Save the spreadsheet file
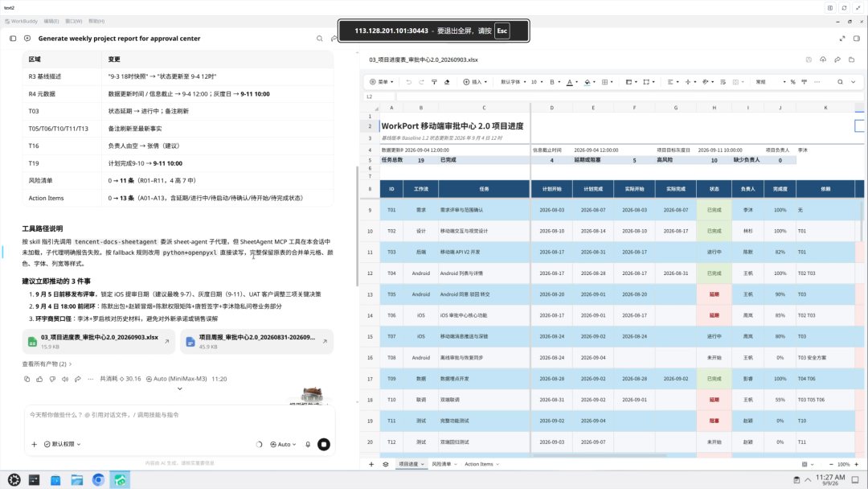The width and height of the screenshot is (868, 489). 809,60
